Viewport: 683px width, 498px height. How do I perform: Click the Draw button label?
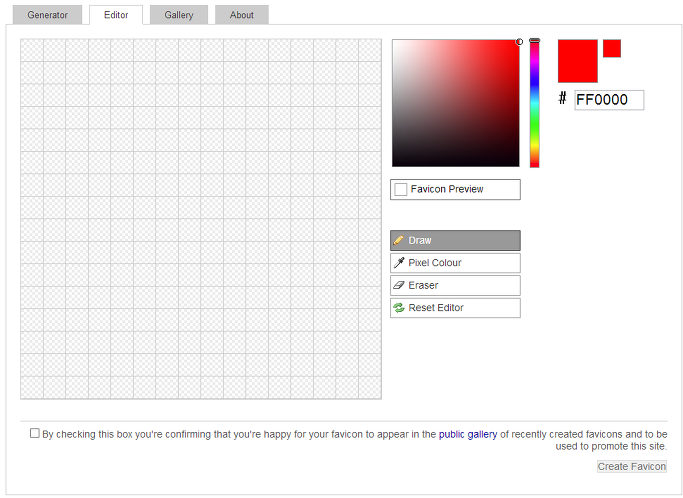coord(420,241)
